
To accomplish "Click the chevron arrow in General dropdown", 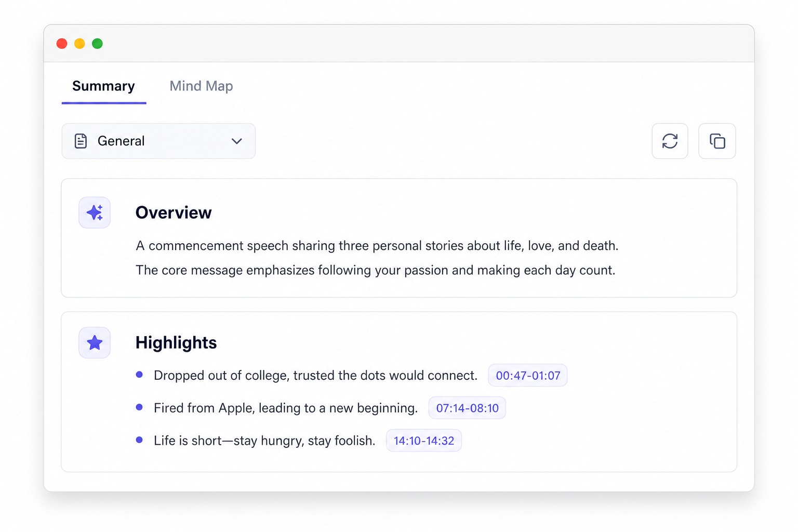I will 237,141.
